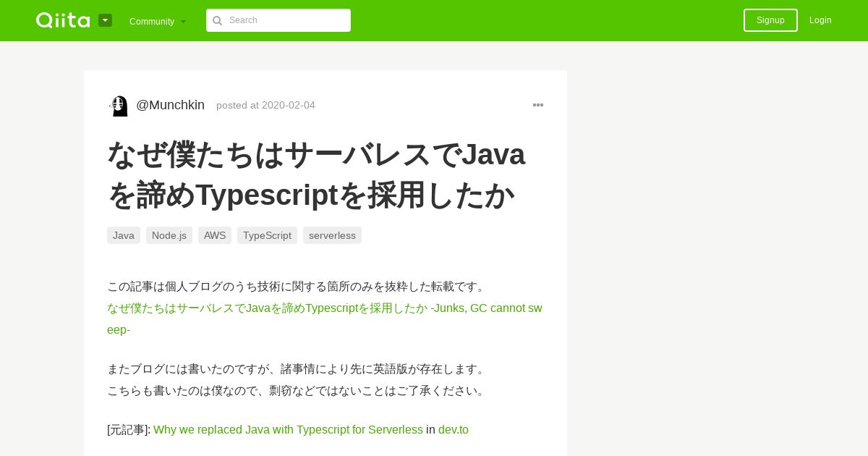Open the dropdown arrow next to Qiita logo
This screenshot has width=868, height=456.
[x=105, y=20]
